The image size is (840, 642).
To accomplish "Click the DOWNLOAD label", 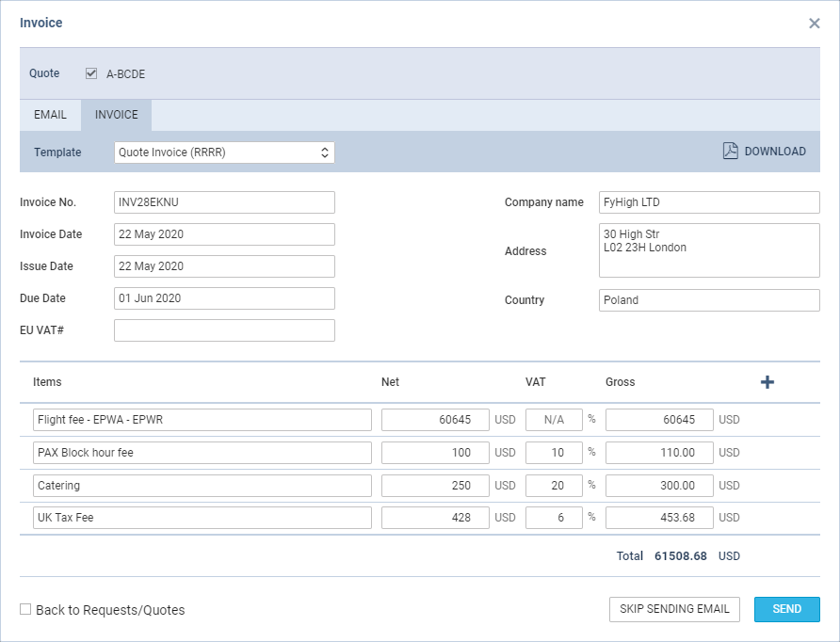I will tap(775, 152).
